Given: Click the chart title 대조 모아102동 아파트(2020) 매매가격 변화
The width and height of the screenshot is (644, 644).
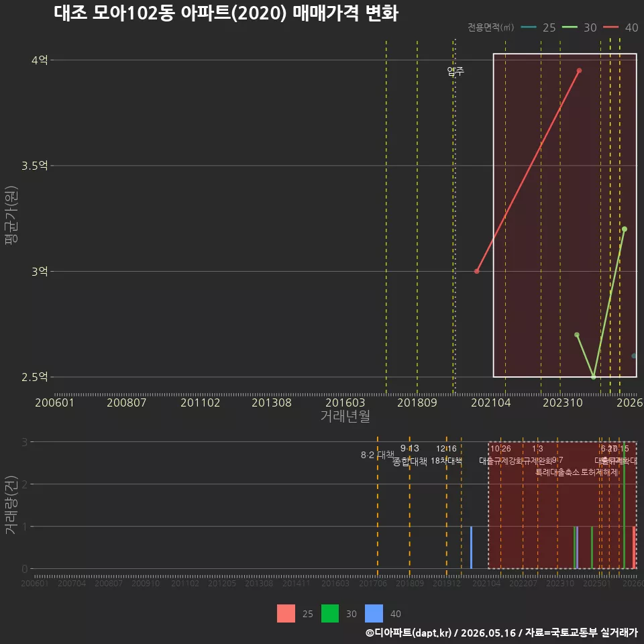Looking at the screenshot, I should click(x=226, y=13).
